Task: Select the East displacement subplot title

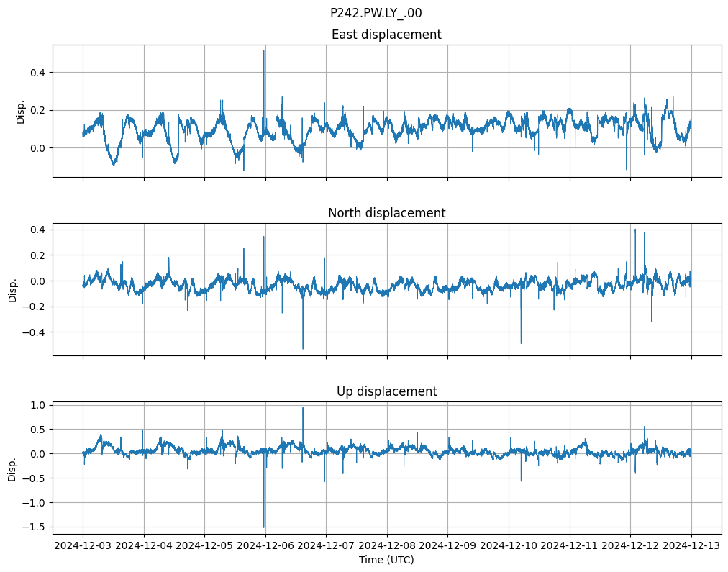Action: (x=386, y=35)
